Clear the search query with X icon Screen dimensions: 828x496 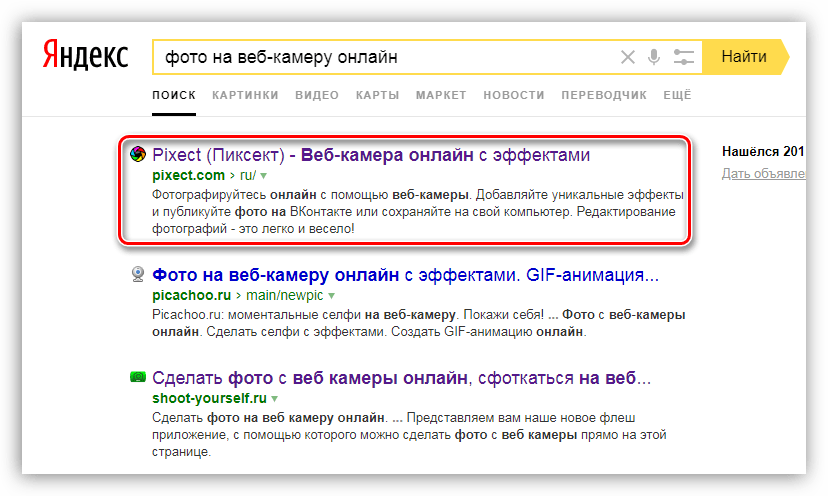pos(628,57)
